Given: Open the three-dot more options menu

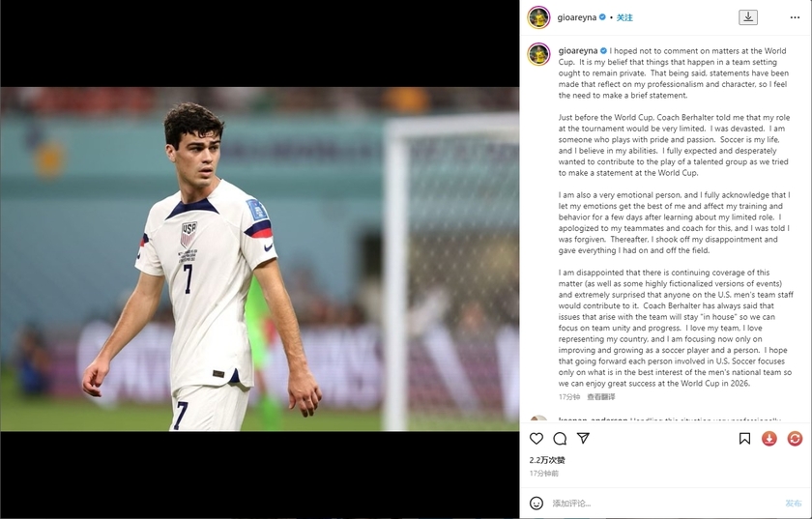Looking at the screenshot, I should [x=795, y=17].
